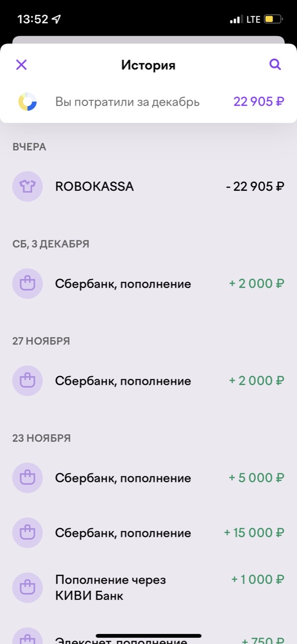The width and height of the screenshot is (297, 644).
Task: Open the ROBOKASSA transaction entry
Action: pos(148,187)
